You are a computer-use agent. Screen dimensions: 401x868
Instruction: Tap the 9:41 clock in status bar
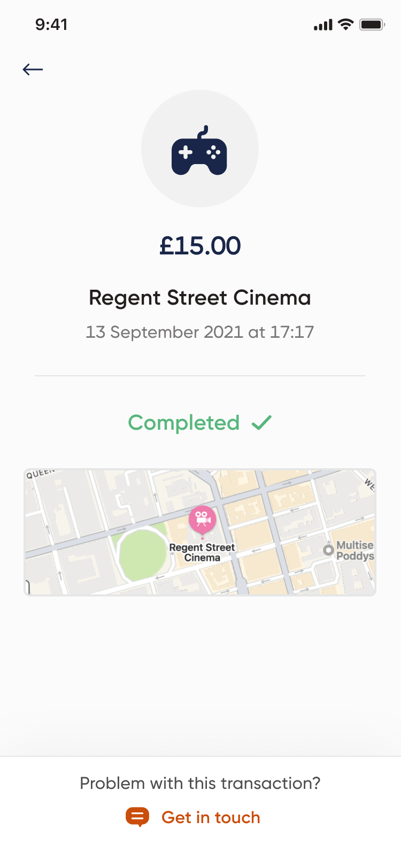(51, 25)
